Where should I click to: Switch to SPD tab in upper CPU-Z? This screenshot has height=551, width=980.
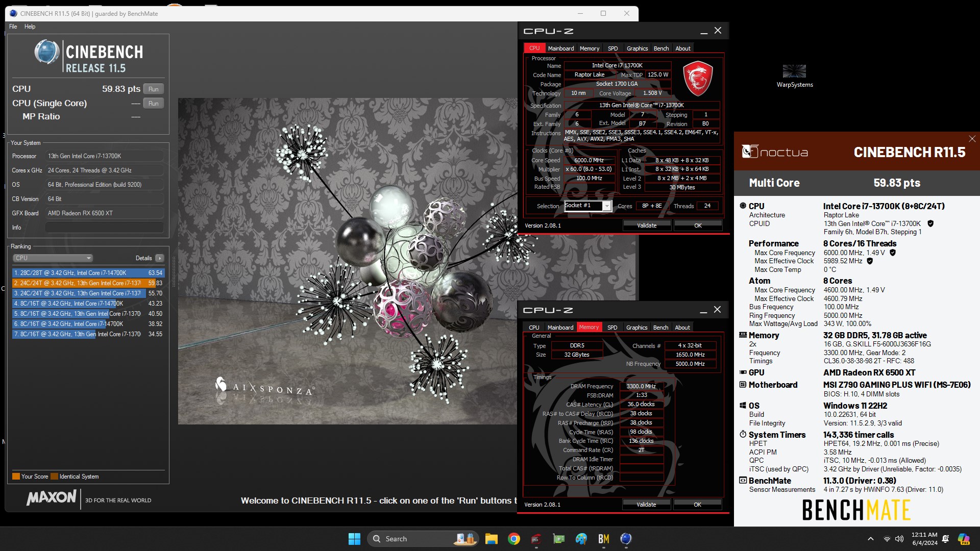[x=612, y=48]
